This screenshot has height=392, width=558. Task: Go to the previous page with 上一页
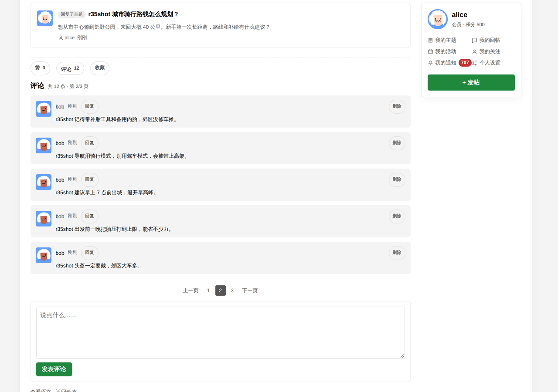pyautogui.click(x=191, y=291)
